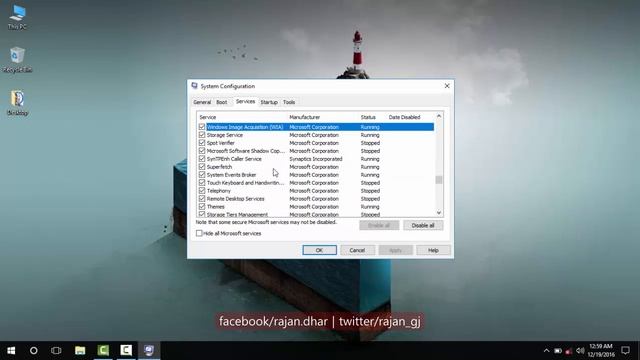Viewport: 640px width, 360px height.
Task: Select the Spot Verifier row name
Action: tap(220, 143)
